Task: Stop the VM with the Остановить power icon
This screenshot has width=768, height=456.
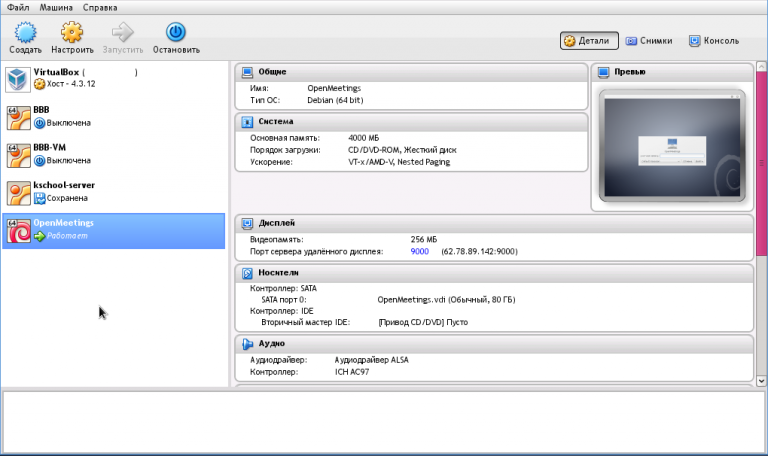Action: point(176,32)
